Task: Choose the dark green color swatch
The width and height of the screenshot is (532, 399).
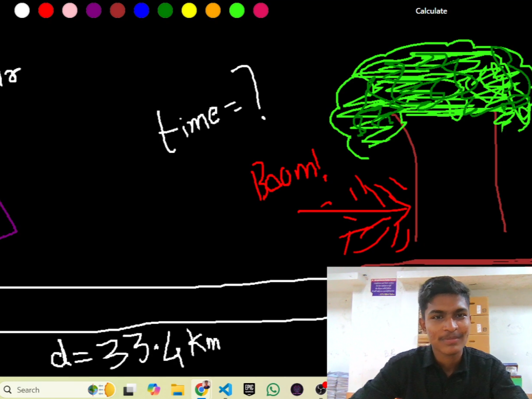Action: coord(165,10)
